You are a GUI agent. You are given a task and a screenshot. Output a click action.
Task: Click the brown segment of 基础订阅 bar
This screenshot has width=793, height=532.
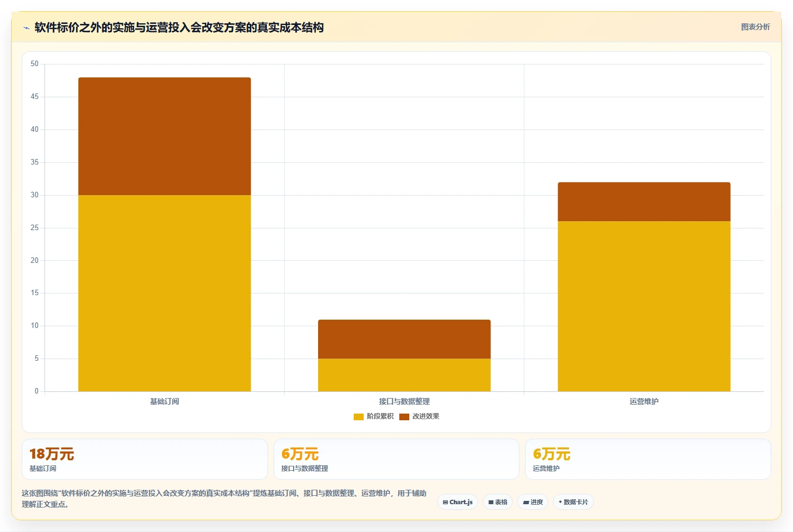point(165,136)
